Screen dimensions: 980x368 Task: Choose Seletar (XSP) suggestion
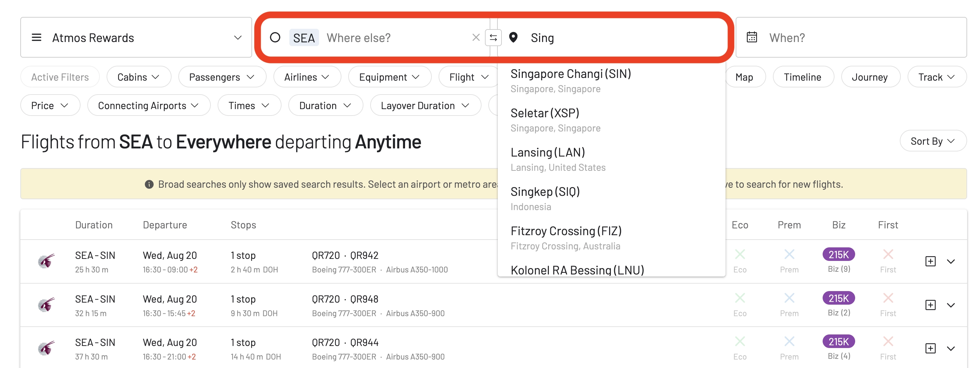point(611,120)
